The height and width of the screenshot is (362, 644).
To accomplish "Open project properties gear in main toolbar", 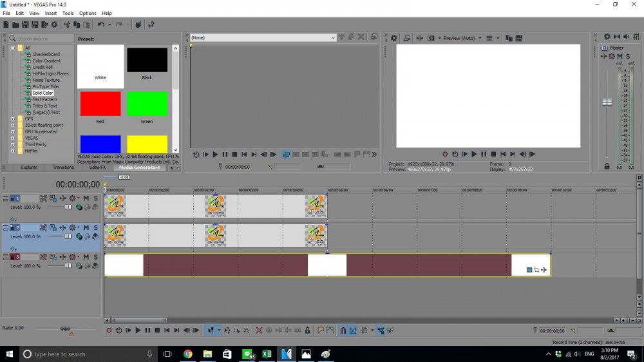I will 54,24.
